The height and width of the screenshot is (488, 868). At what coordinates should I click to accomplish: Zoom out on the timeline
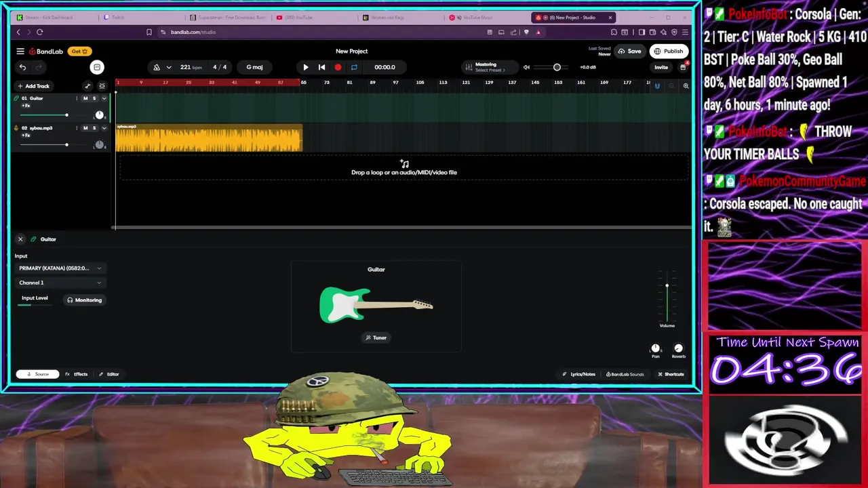(671, 86)
